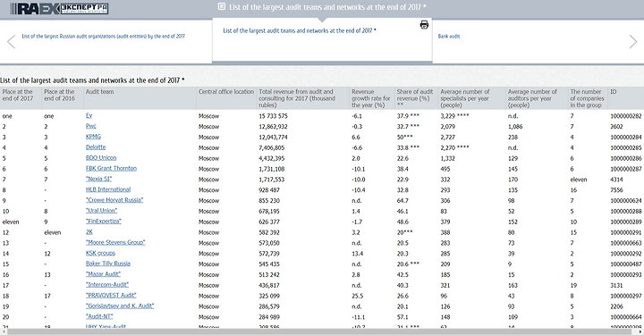This screenshot has height=335, width=644.
Task: Open the "Ural Union" link
Action: 101,211
